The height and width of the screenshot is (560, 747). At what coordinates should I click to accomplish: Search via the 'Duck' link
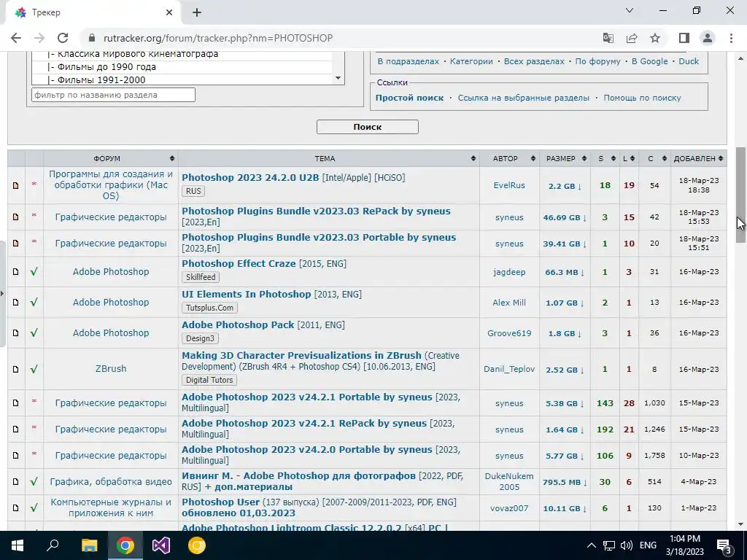tap(689, 61)
